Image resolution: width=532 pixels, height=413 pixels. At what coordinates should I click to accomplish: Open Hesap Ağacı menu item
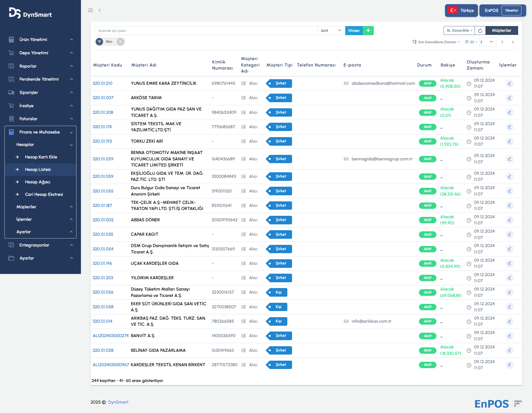pos(38,182)
